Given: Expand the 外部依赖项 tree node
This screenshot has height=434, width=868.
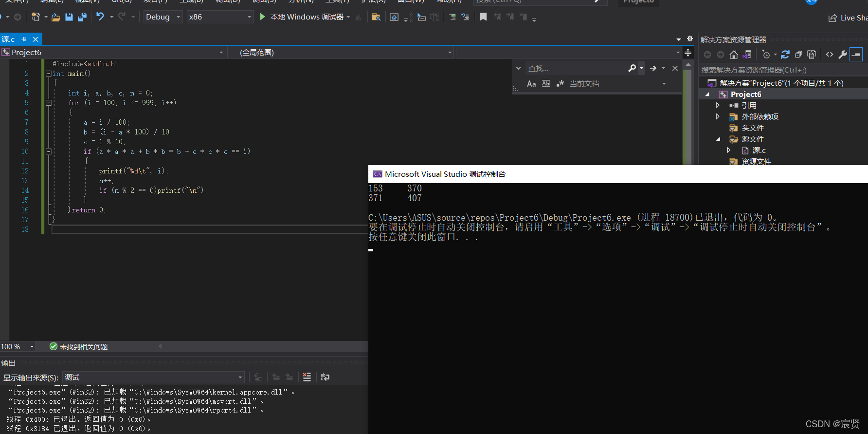Looking at the screenshot, I should tap(718, 116).
